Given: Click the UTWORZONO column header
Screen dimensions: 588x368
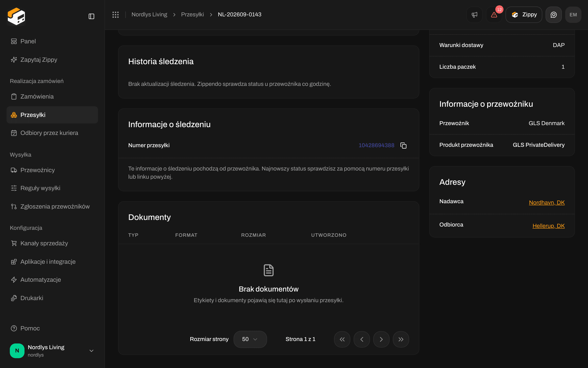Looking at the screenshot, I should click(x=329, y=235).
